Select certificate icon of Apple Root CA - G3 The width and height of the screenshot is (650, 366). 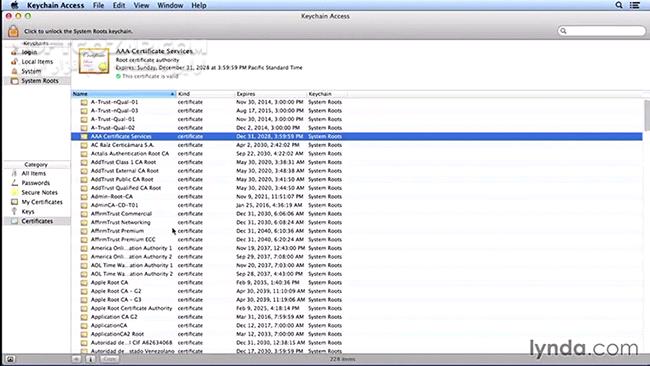click(x=84, y=300)
